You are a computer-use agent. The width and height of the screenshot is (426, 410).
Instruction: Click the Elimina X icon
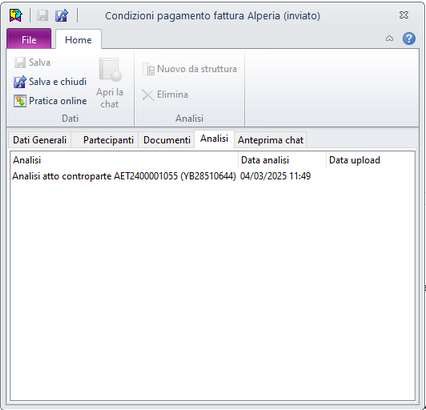[148, 95]
